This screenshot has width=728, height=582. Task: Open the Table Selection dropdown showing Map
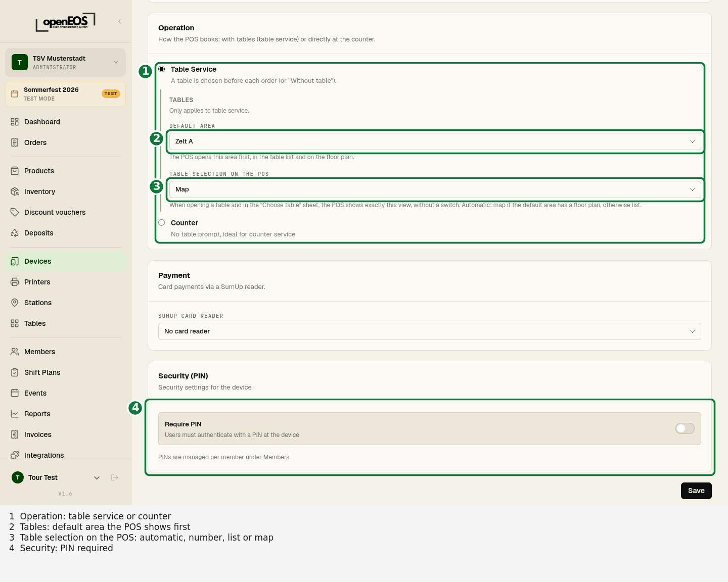435,189
